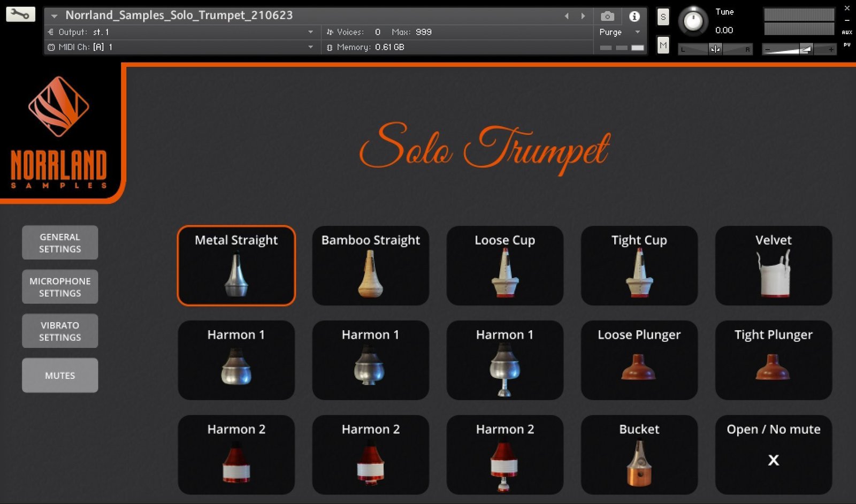This screenshot has width=856, height=504.
Task: Open the Microphone Settings page
Action: [x=60, y=287]
